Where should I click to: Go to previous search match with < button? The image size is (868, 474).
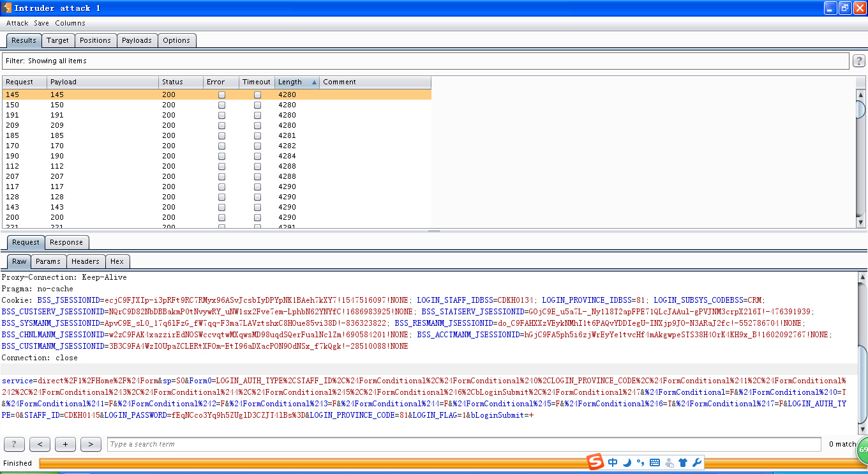[x=40, y=444]
